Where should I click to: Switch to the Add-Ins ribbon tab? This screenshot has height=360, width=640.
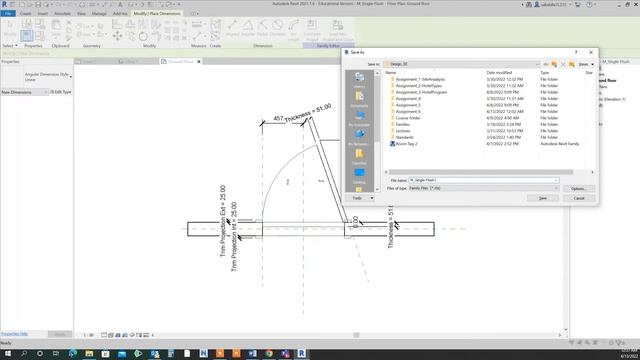pos(120,13)
